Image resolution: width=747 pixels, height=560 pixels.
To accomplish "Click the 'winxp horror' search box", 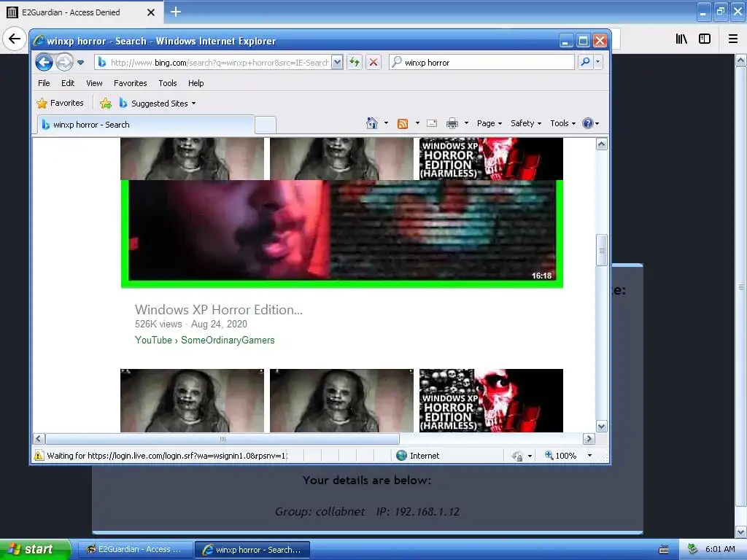I will tap(481, 63).
